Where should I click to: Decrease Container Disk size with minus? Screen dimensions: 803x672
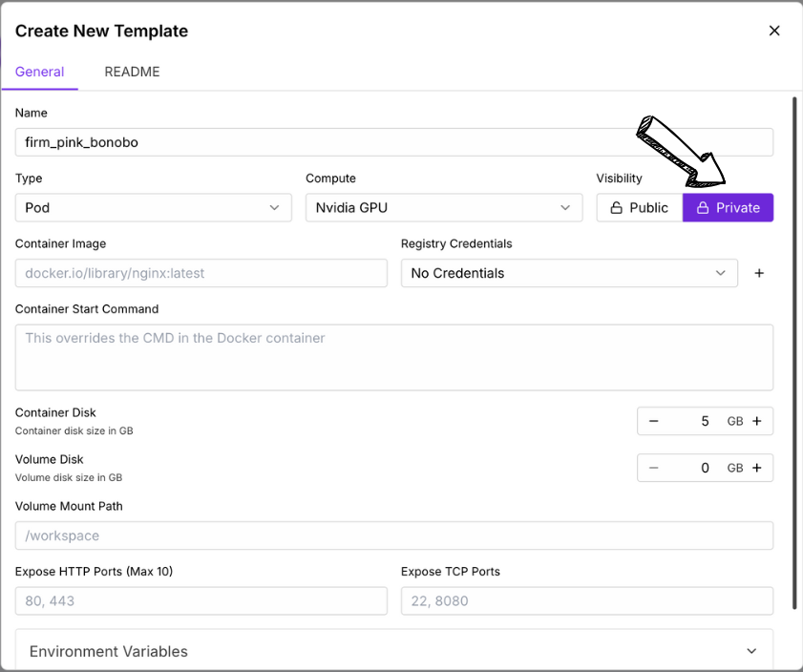pos(653,421)
